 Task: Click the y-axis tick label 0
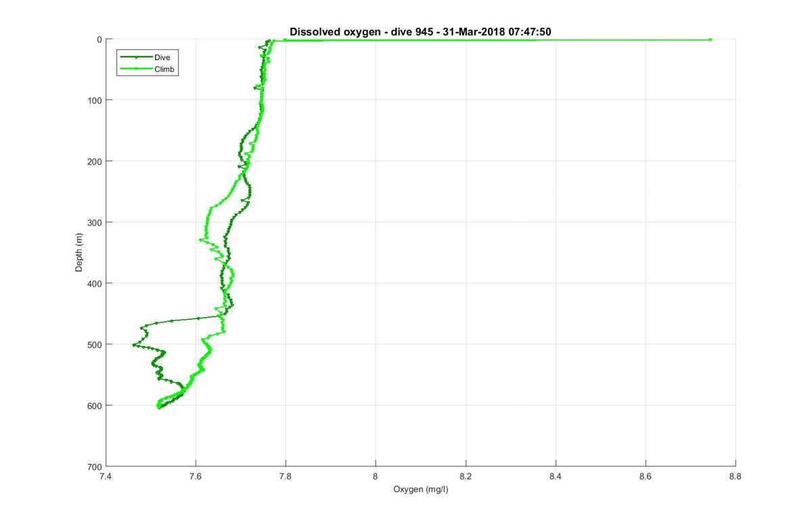(x=99, y=39)
